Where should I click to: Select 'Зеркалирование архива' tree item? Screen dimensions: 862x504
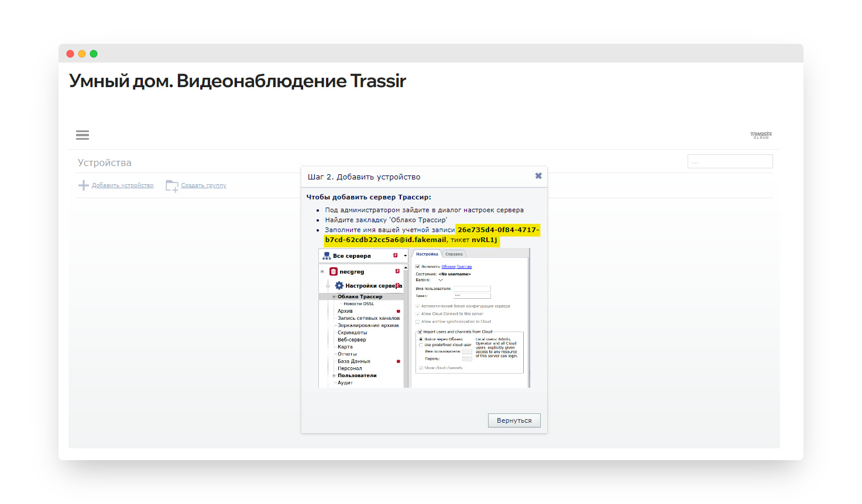pos(368,325)
